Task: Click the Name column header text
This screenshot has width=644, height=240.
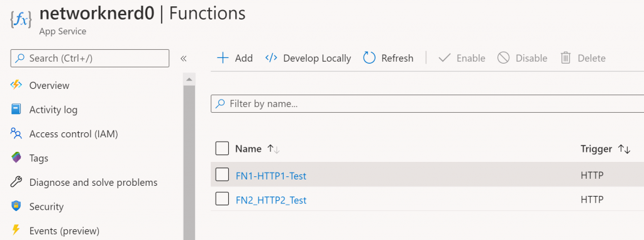Action: coord(248,149)
